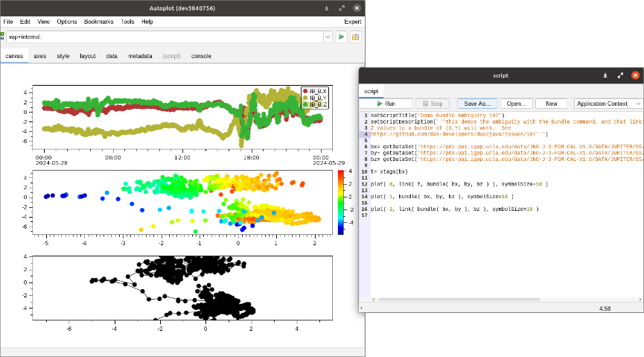The image size is (644, 357).
Task: Open the File menu
Action: (x=8, y=22)
